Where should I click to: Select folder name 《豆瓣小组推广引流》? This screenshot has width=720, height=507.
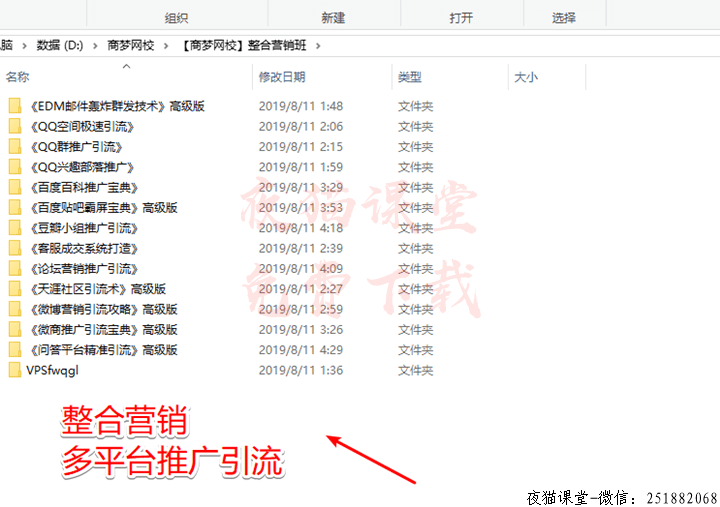click(84, 228)
